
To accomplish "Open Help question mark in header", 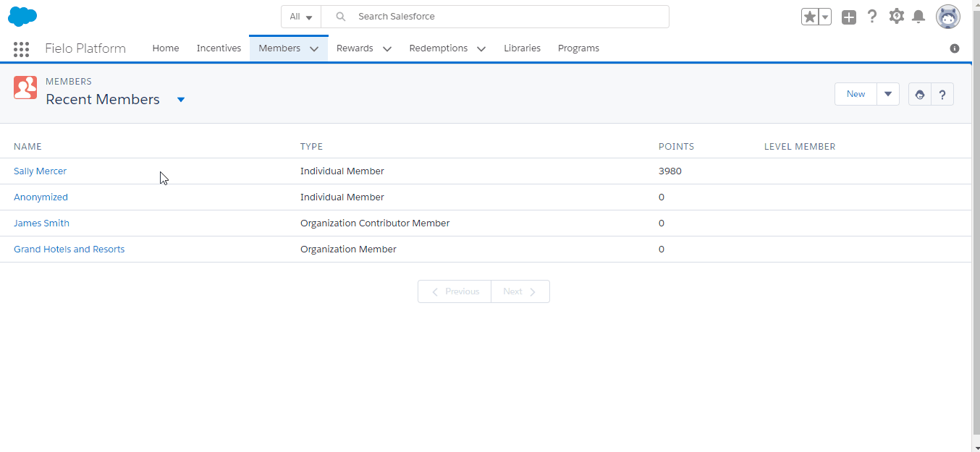I will click(872, 16).
